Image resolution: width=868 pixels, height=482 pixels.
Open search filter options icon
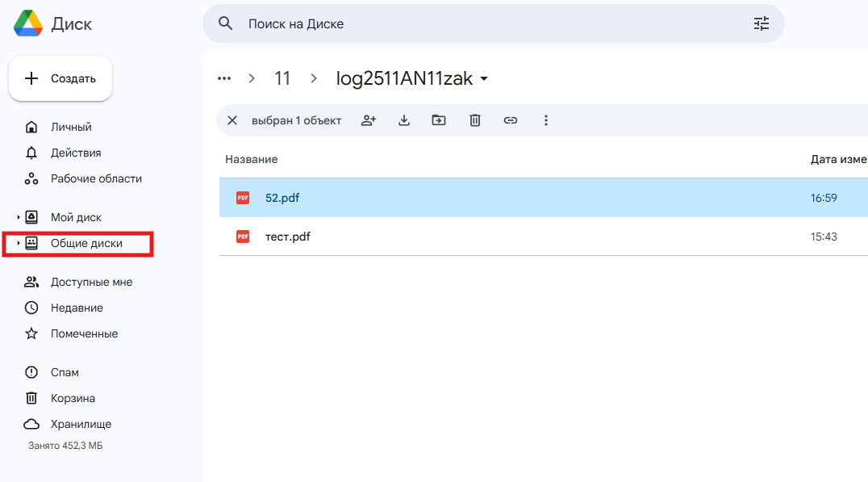tap(761, 24)
